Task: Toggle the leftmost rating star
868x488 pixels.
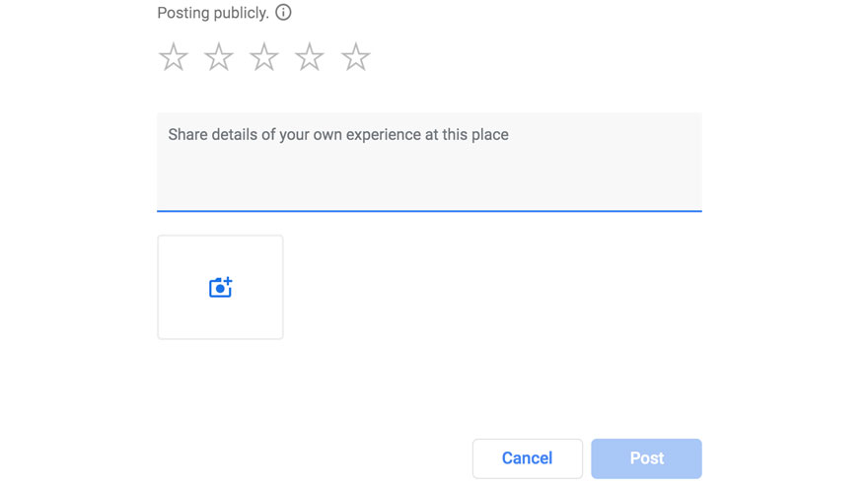Action: [x=174, y=57]
